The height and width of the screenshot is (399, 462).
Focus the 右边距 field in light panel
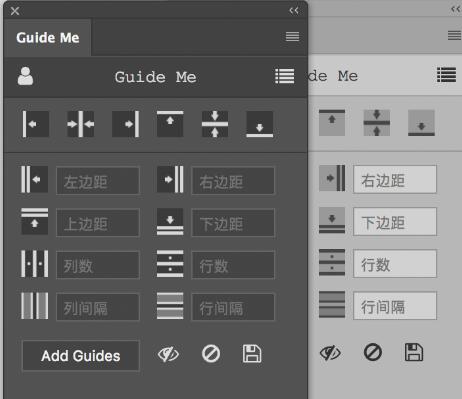[395, 179]
